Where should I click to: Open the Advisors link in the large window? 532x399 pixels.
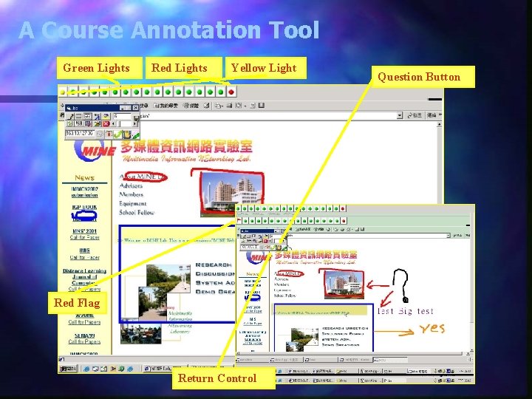click(131, 186)
